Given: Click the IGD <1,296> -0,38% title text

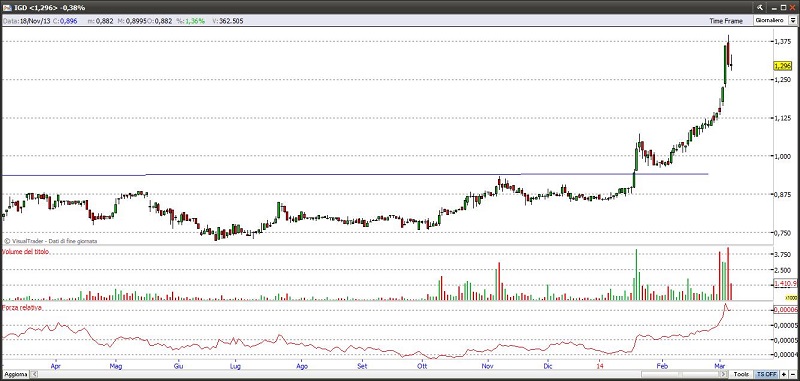Looking at the screenshot, I should tap(48, 8).
